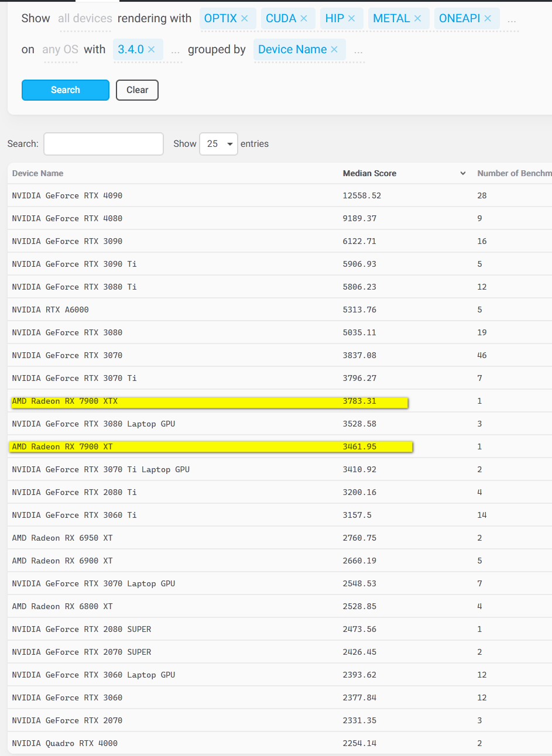The image size is (552, 756).
Task: Click median score 5035.11
Action: pos(359,332)
